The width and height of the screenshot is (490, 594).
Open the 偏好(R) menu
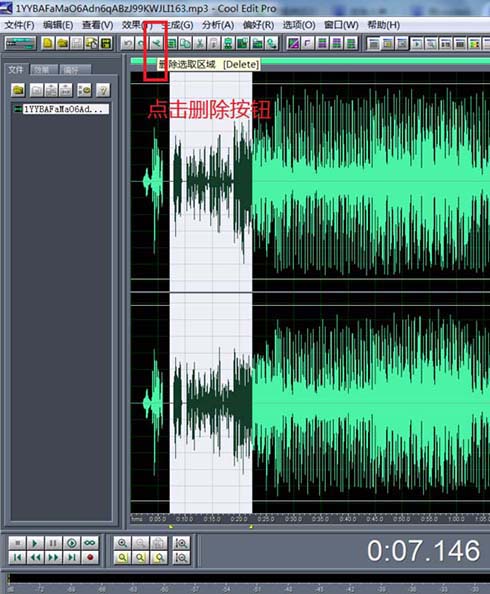(x=258, y=25)
